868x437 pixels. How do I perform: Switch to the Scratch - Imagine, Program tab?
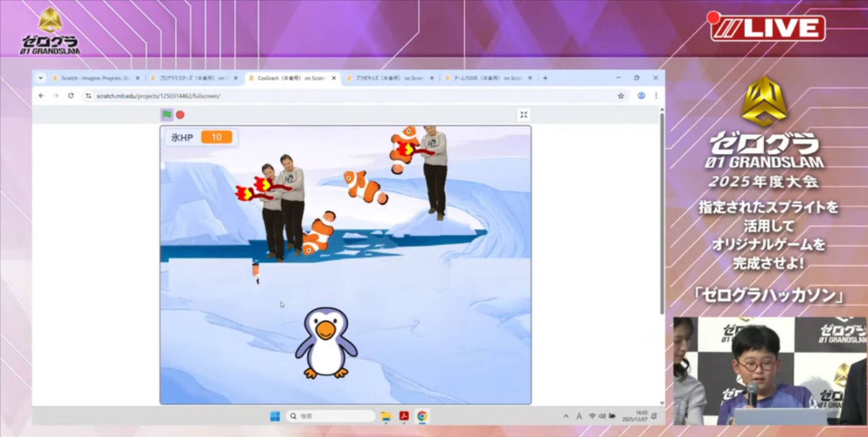96,78
